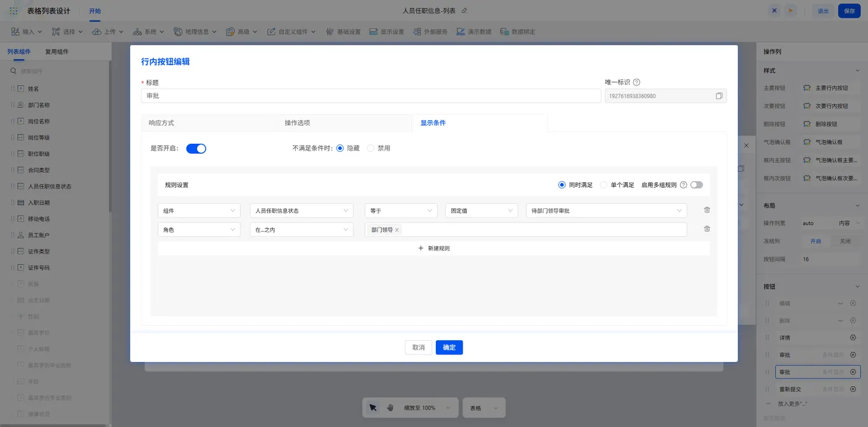
Task: Select the 同时满足 radio option
Action: pyautogui.click(x=562, y=185)
